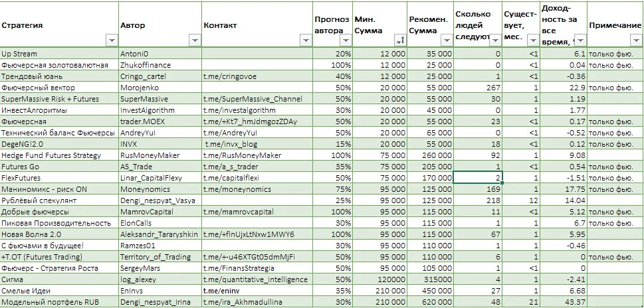This screenshot has height=308, width=644.
Task: Open the Стратегия column filter dropdown
Action: [x=112, y=40]
